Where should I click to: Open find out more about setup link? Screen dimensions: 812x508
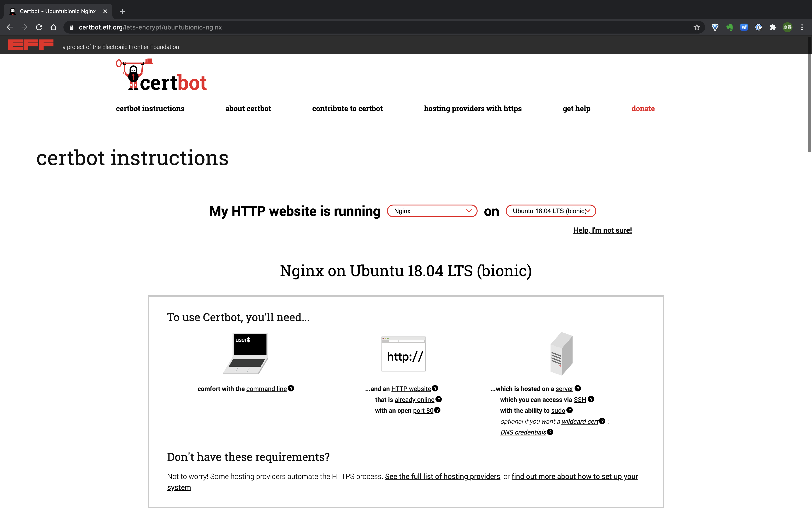point(574,476)
